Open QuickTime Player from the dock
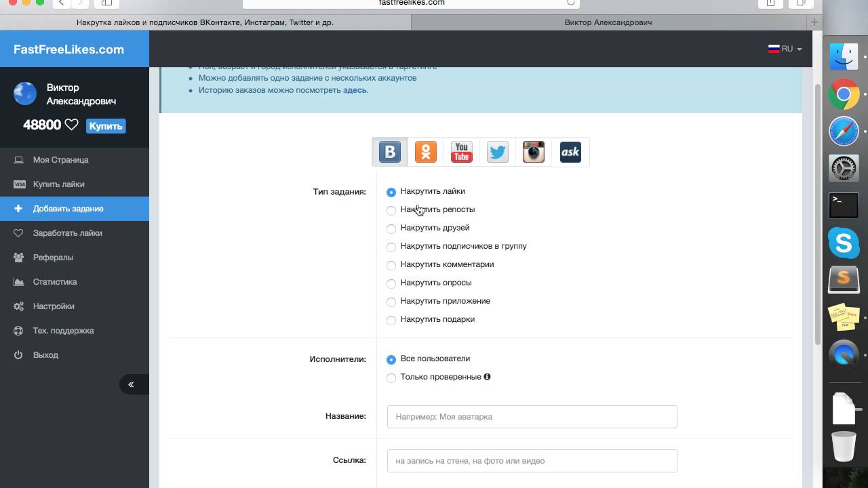This screenshot has width=868, height=488. 844,354
